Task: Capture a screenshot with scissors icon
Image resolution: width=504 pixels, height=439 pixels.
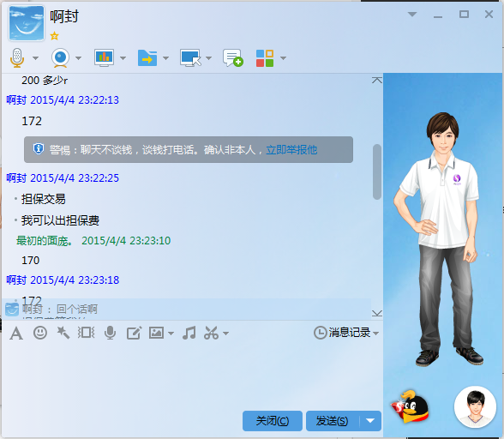Action: click(x=211, y=333)
